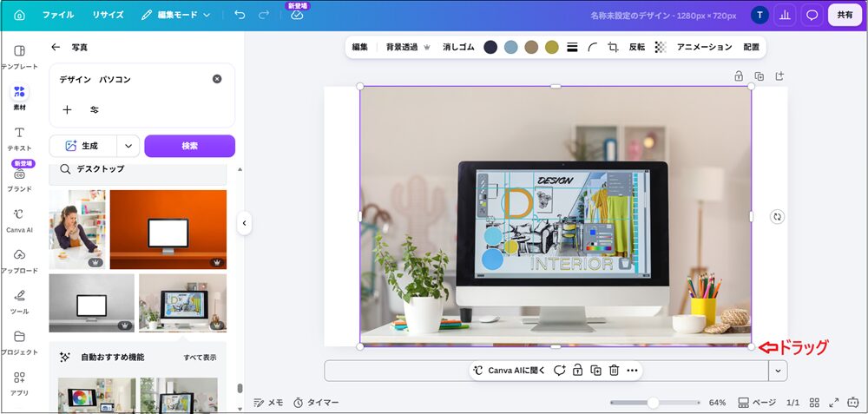
Task: Open the comments speech bubble icon
Action: [812, 15]
